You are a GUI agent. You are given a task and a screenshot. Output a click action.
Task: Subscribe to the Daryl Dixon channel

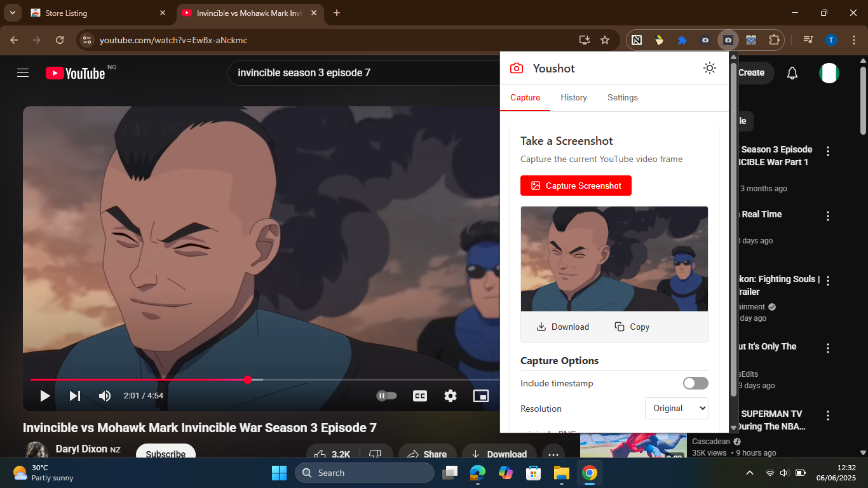(x=165, y=454)
